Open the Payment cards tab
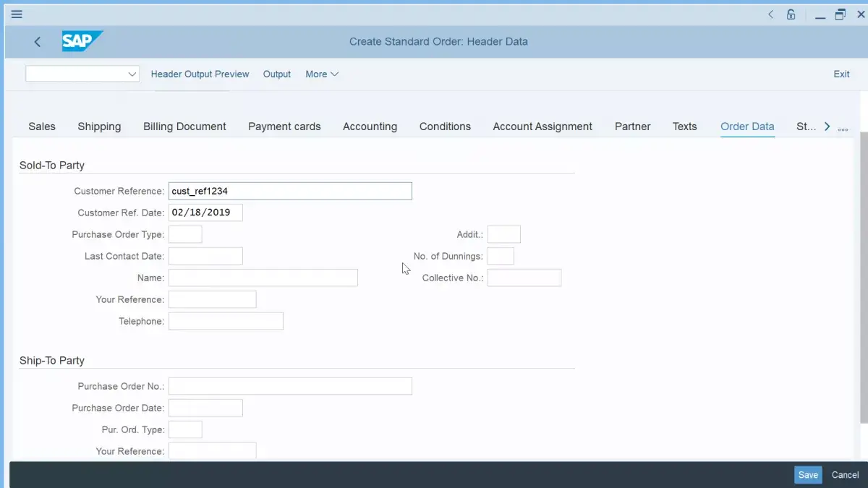This screenshot has height=488, width=868. click(284, 126)
